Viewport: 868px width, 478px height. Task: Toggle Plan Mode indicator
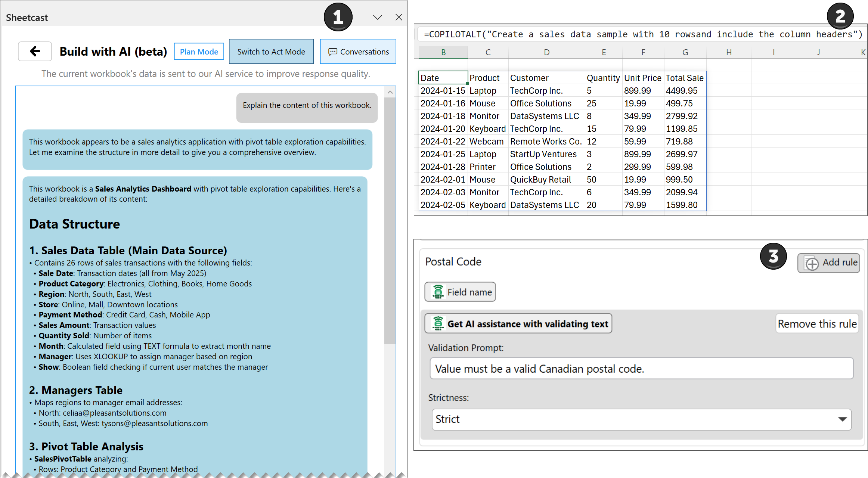pos(199,52)
